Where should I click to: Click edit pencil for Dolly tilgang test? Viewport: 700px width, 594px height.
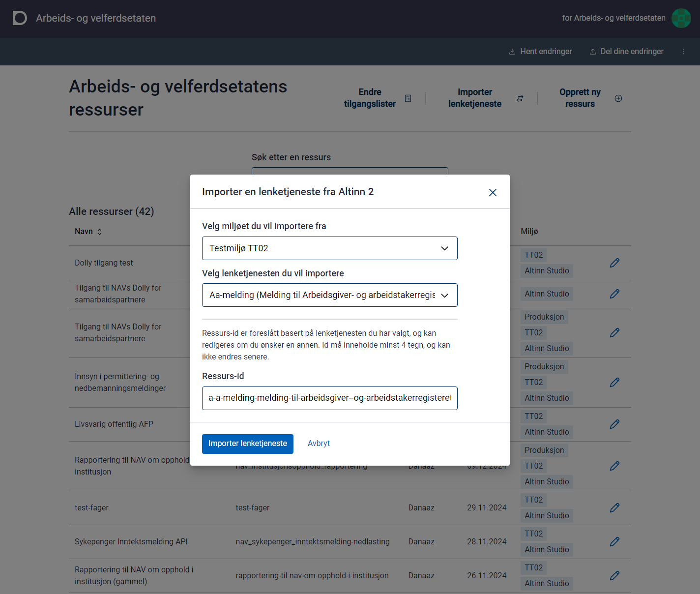click(x=614, y=263)
